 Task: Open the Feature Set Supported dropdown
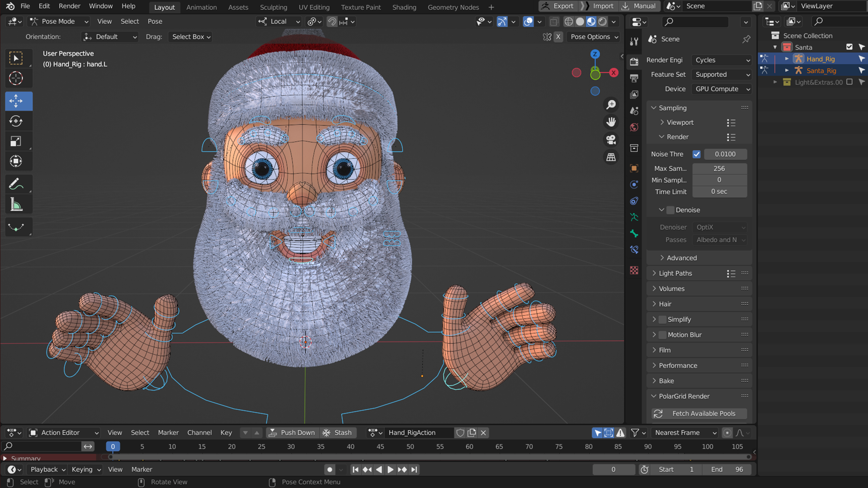[721, 74]
